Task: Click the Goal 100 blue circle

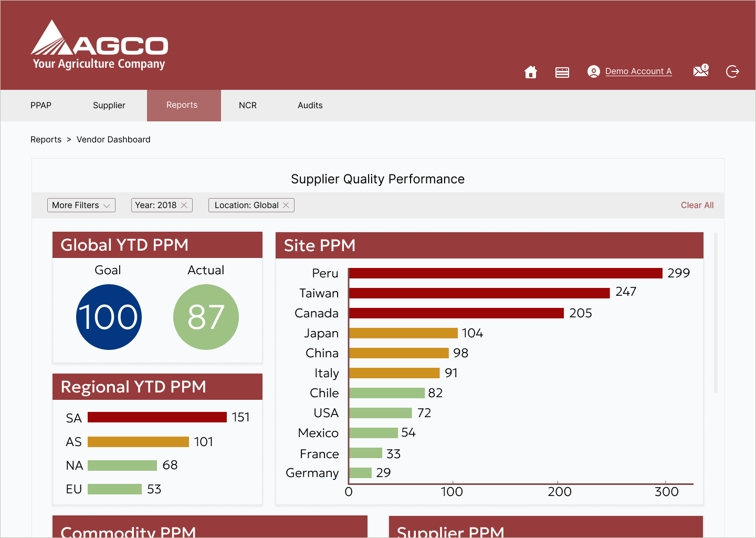Action: [109, 317]
